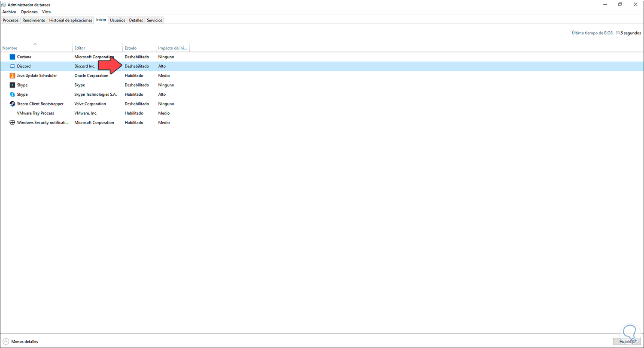The height and width of the screenshot is (348, 644).
Task: Click the Steam Client Bootstrapper icon
Action: click(x=12, y=104)
